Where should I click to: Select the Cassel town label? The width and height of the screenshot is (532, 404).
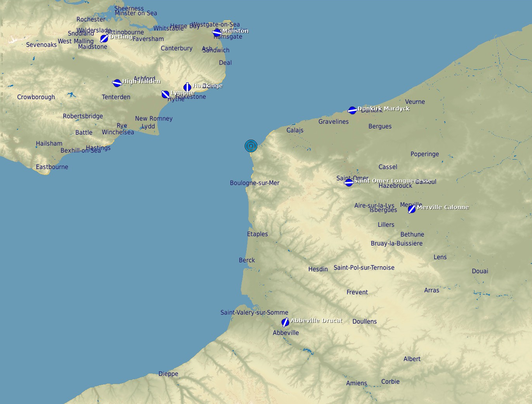point(388,167)
